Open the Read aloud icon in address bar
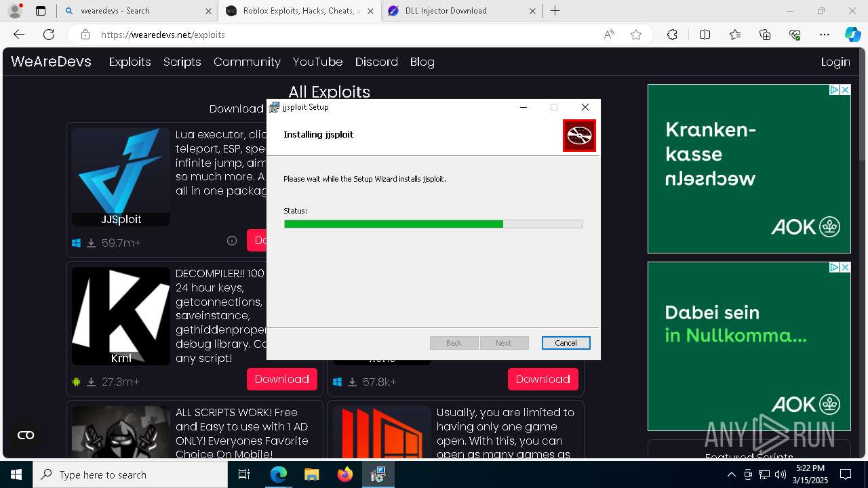Viewport: 868px width, 488px height. [609, 35]
